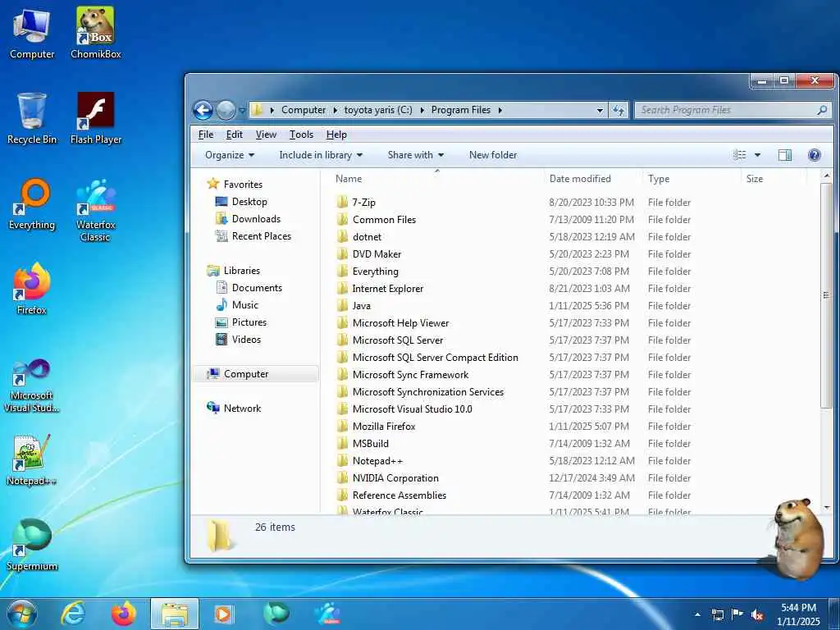
Task: Expand breadcrumb arrow after Computer
Action: point(336,111)
